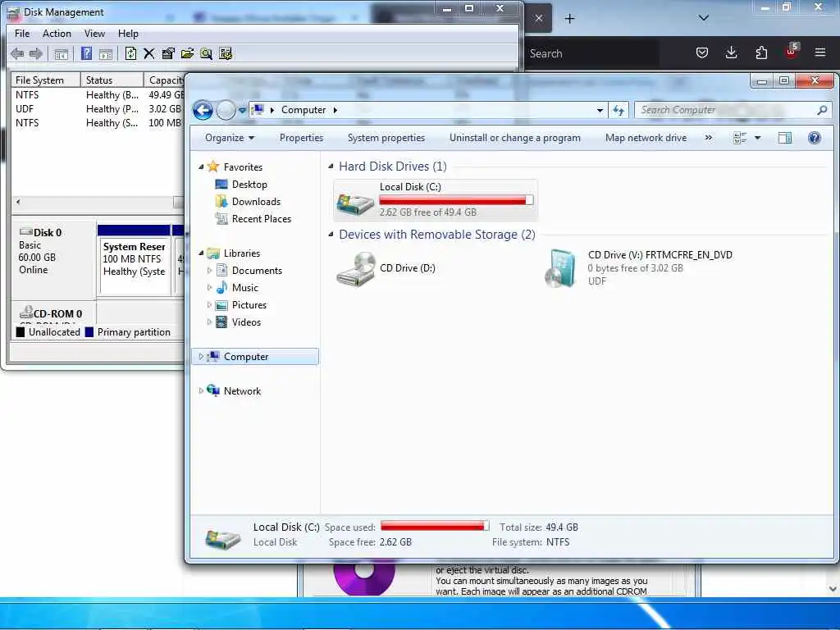
Task: Open the Organize dropdown menu
Action: pyautogui.click(x=230, y=138)
